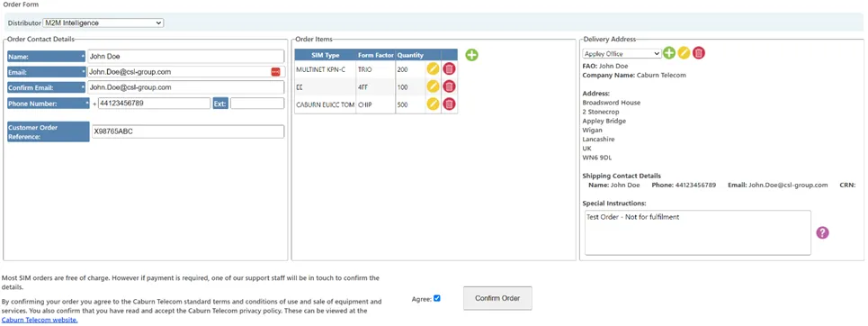The height and width of the screenshot is (326, 868).
Task: Open the Distributor dropdown
Action: pyautogui.click(x=103, y=23)
